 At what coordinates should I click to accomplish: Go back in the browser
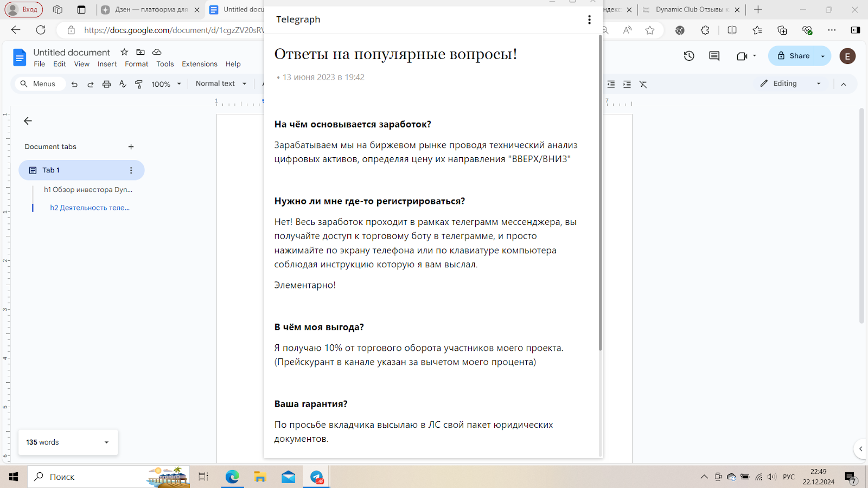coord(16,30)
